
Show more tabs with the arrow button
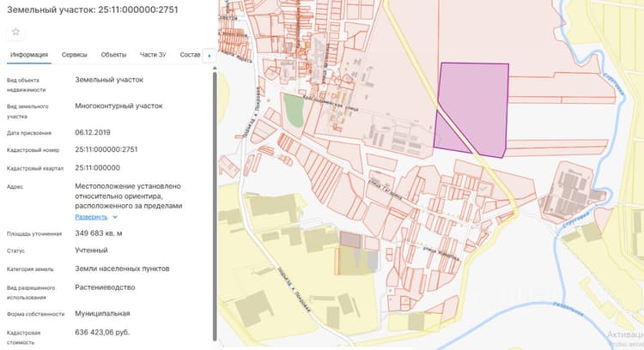210,56
